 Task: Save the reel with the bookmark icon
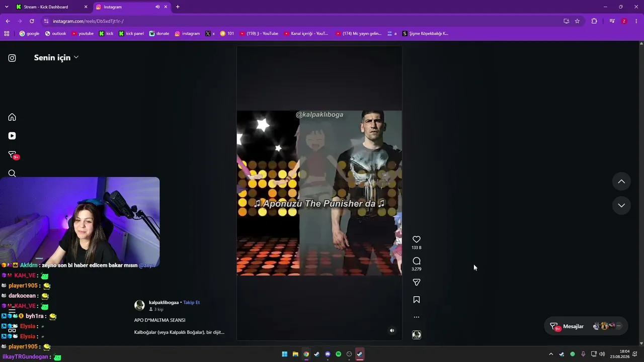pos(417,300)
